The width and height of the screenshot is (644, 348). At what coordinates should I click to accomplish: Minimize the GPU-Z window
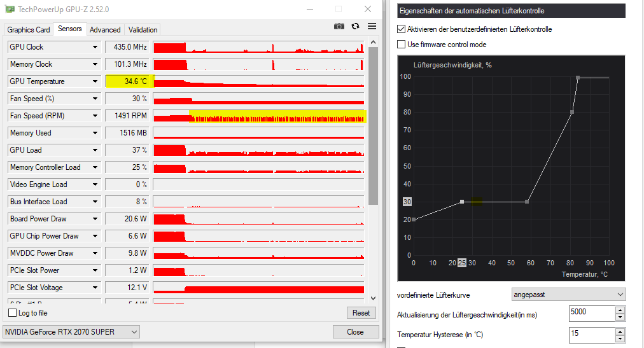pos(310,9)
